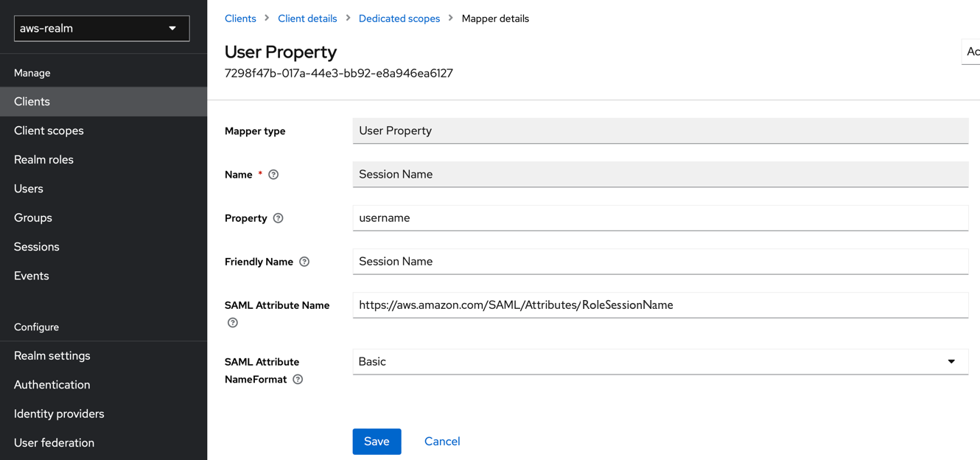Viewport: 980px width, 460px height.
Task: Click help icon next to Friendly Name
Action: (304, 262)
